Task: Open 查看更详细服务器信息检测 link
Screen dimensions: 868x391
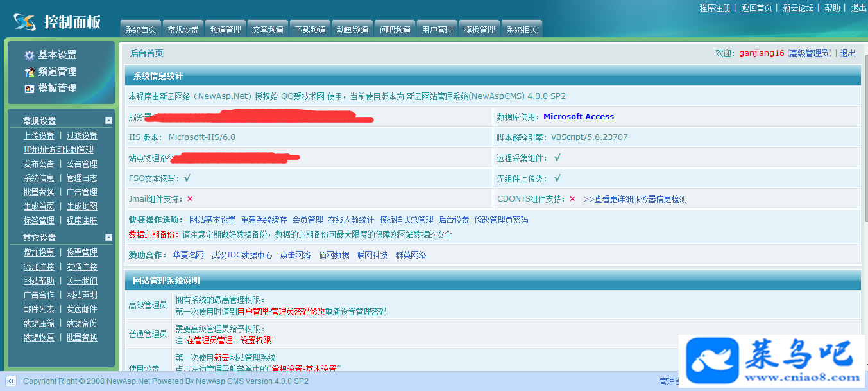Action: click(x=635, y=199)
